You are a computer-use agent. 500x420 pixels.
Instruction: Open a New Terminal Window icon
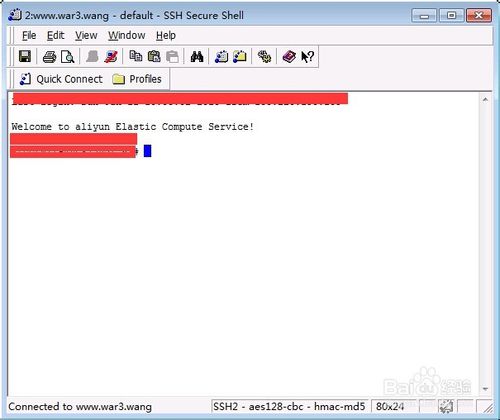[x=221, y=57]
